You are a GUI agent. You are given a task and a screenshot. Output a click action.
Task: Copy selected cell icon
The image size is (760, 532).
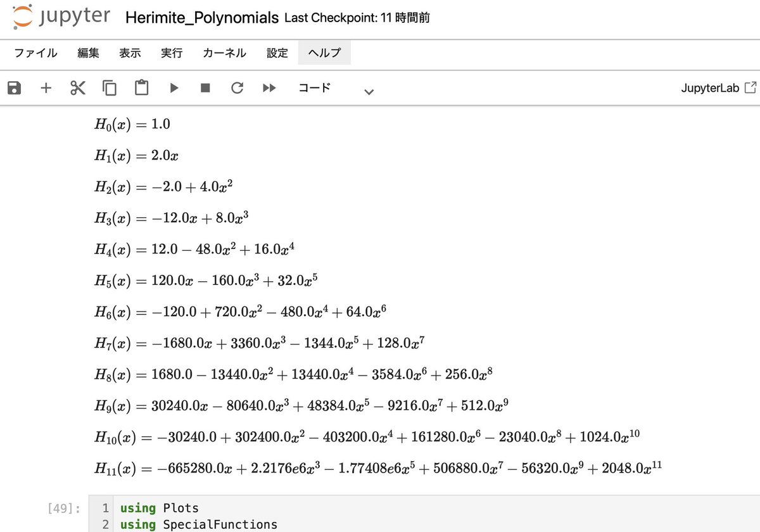tap(110, 88)
